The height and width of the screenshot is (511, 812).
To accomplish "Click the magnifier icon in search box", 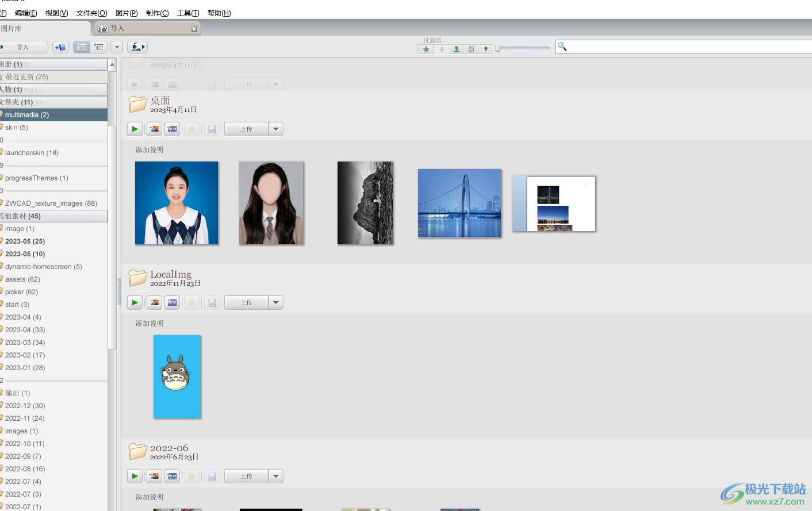I will tap(562, 47).
